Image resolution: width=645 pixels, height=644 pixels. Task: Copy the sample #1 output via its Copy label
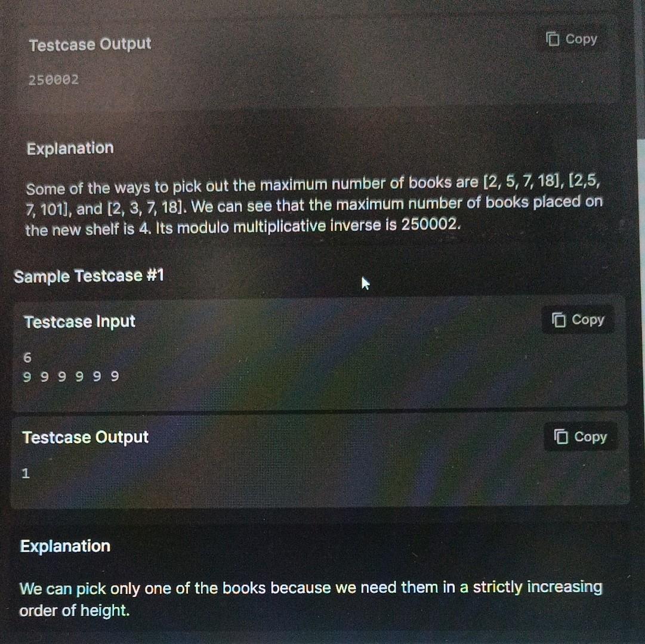pyautogui.click(x=590, y=437)
